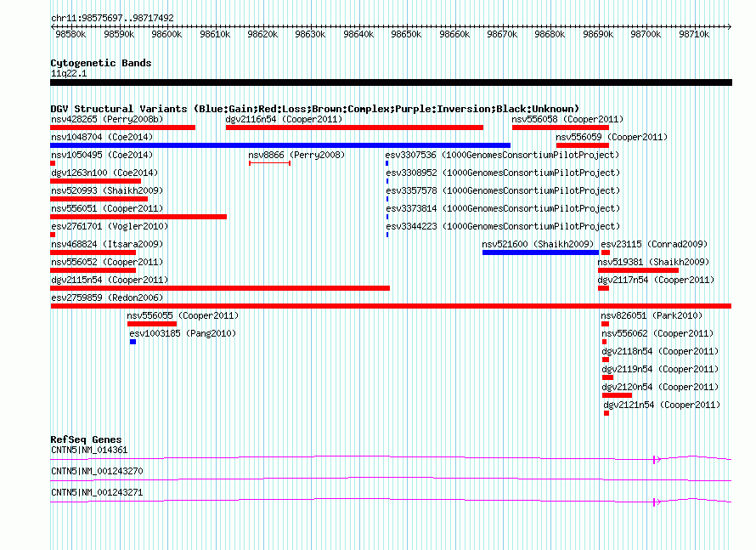Click the Cytogenetic Bands track title

coord(101,63)
